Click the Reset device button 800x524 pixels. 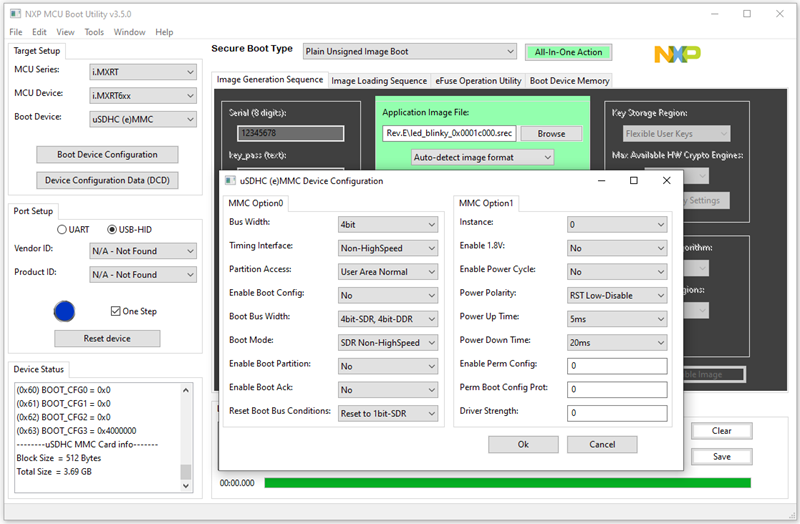click(107, 338)
